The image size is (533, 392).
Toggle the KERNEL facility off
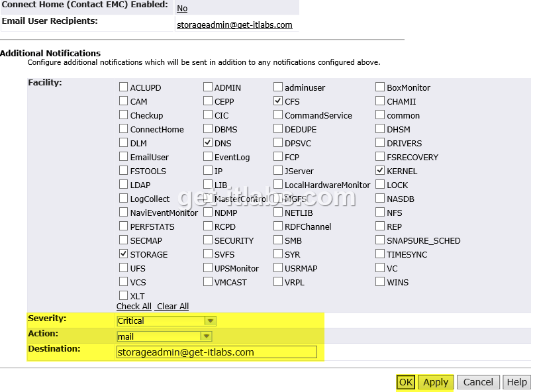[x=379, y=170]
